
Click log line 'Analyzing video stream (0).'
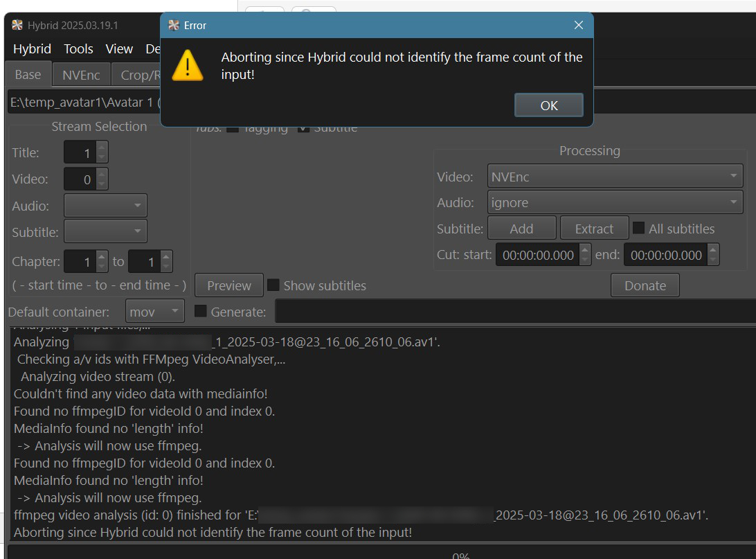tap(98, 376)
